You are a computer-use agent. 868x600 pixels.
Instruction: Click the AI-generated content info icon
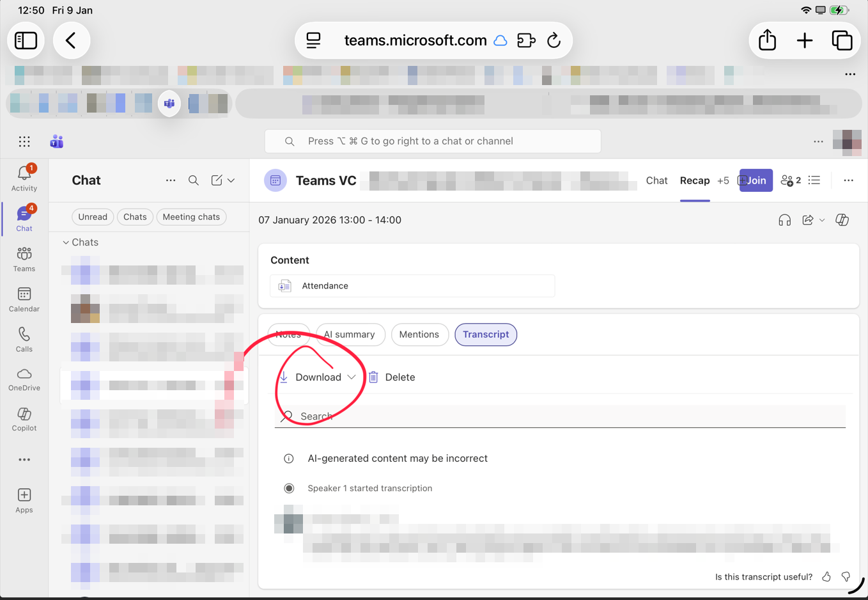pos(289,459)
